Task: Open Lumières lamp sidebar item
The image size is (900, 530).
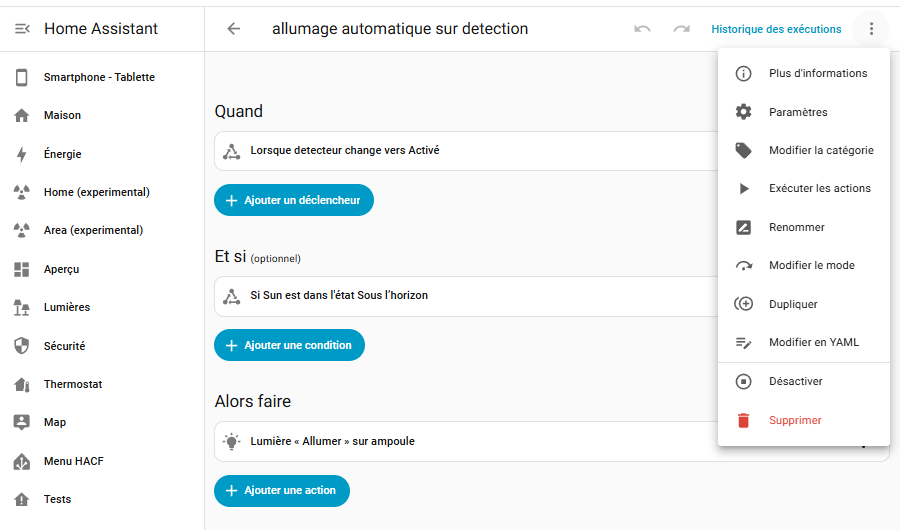Action: pyautogui.click(x=66, y=307)
